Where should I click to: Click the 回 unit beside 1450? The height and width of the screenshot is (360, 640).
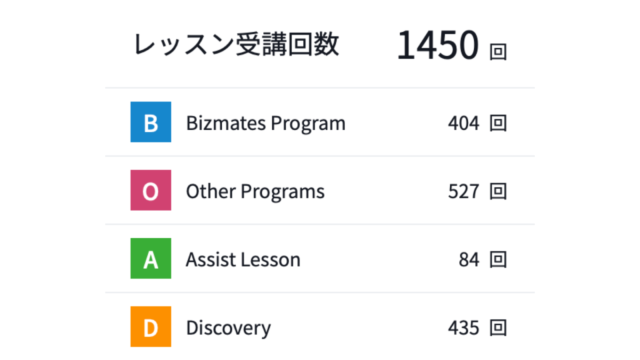click(498, 52)
